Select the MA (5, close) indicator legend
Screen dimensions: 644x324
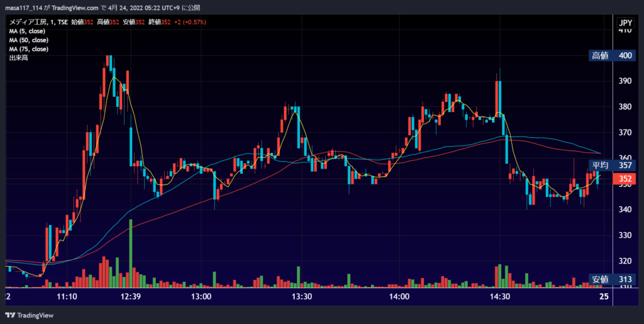(27, 31)
